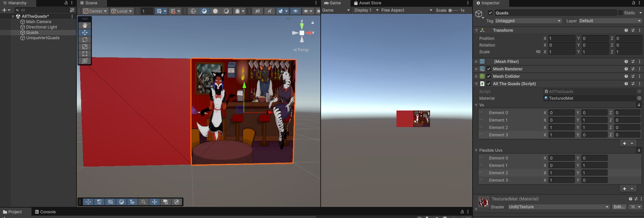The height and width of the screenshot is (218, 644).
Task: Click the debug draw mode bug icon
Action: (x=237, y=11)
